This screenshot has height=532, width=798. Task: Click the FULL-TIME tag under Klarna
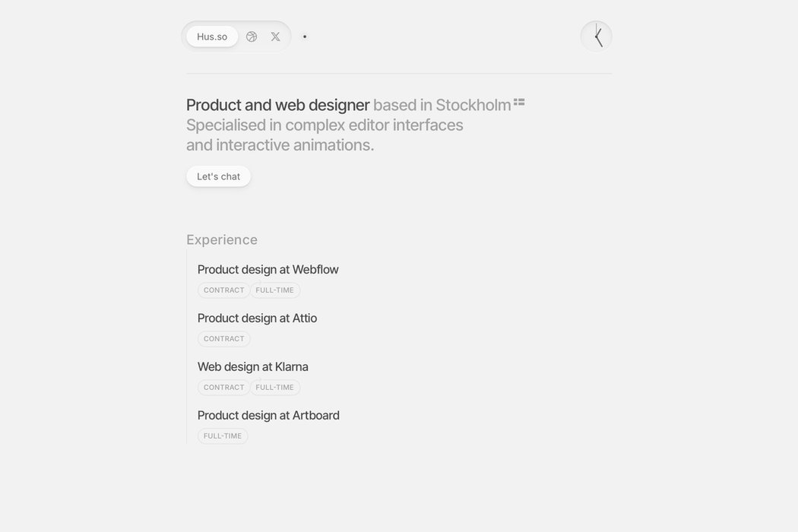[275, 388]
